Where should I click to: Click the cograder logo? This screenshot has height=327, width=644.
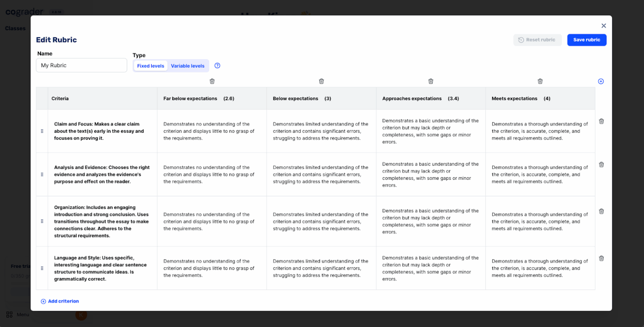coord(24,11)
